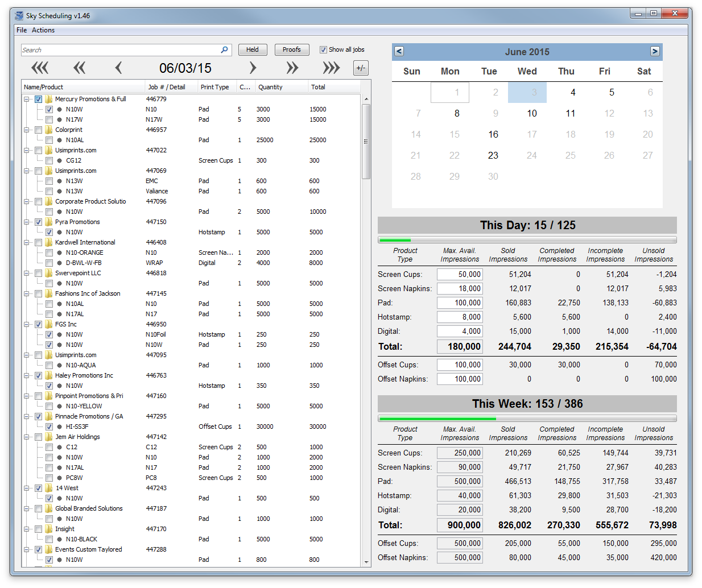Image resolution: width=702 pixels, height=588 pixels.
Task: Click the search magnifier icon
Action: point(224,50)
